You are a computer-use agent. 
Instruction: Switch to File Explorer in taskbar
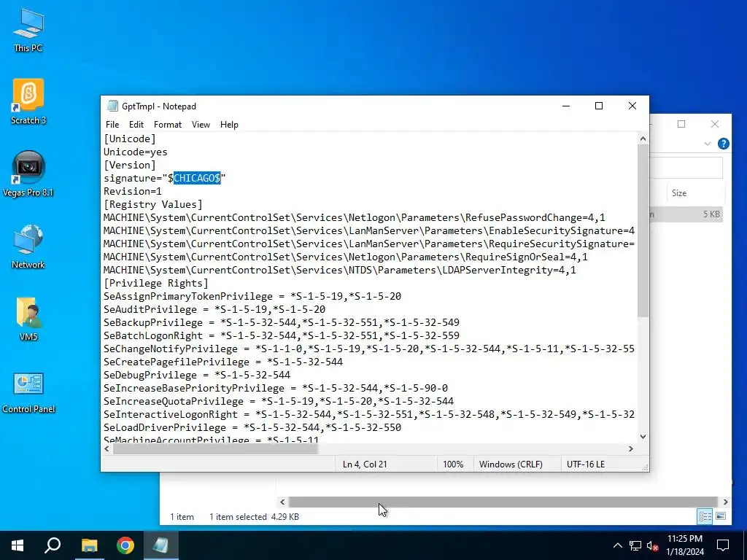(89, 545)
